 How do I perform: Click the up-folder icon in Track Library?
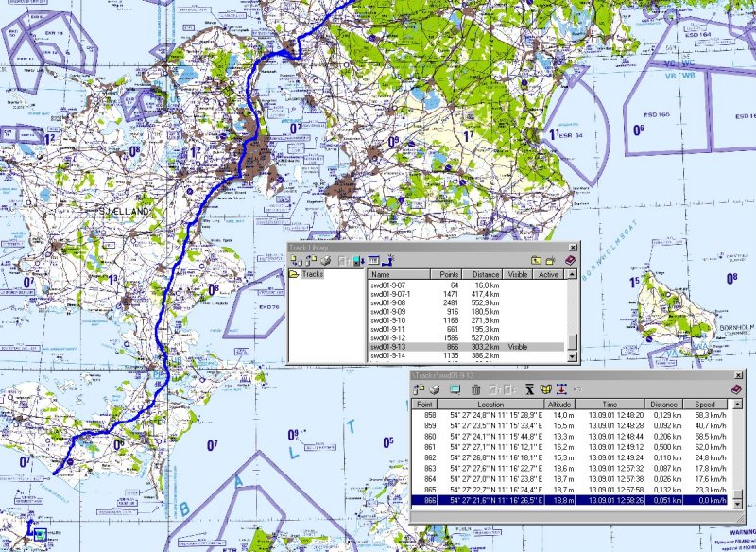click(x=535, y=259)
